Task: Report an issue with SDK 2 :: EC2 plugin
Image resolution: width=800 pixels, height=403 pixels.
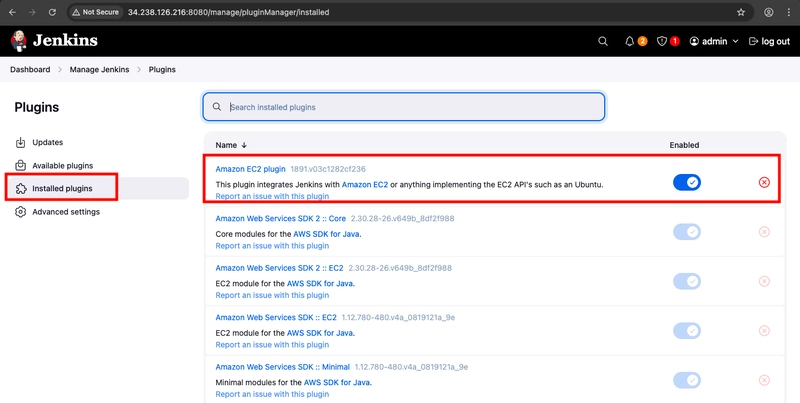Action: coord(272,295)
